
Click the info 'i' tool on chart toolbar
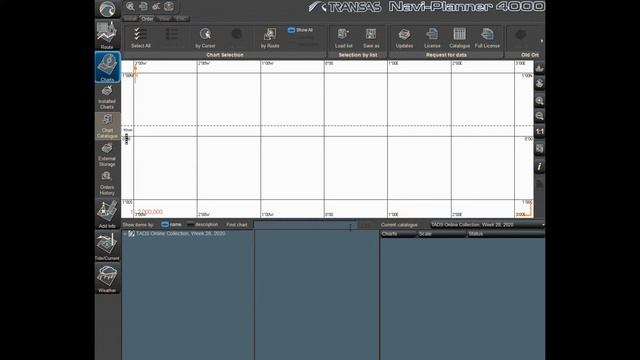tap(540, 166)
